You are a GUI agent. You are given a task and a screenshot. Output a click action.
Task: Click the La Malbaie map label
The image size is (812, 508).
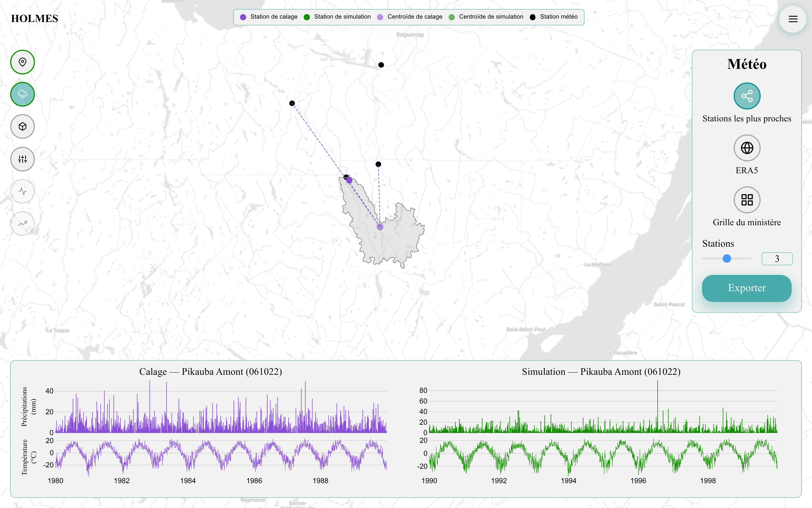coord(598,264)
